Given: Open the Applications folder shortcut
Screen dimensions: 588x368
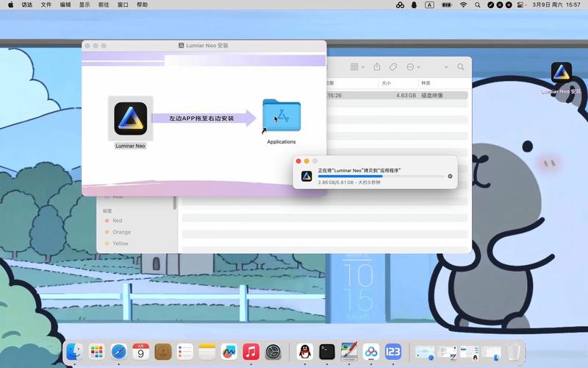Looking at the screenshot, I should 281,118.
